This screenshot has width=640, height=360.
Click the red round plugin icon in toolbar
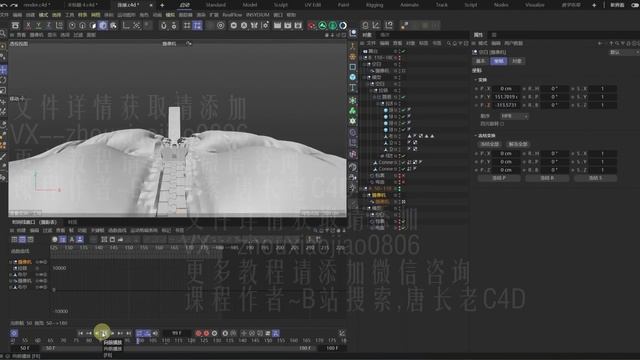coord(311,25)
